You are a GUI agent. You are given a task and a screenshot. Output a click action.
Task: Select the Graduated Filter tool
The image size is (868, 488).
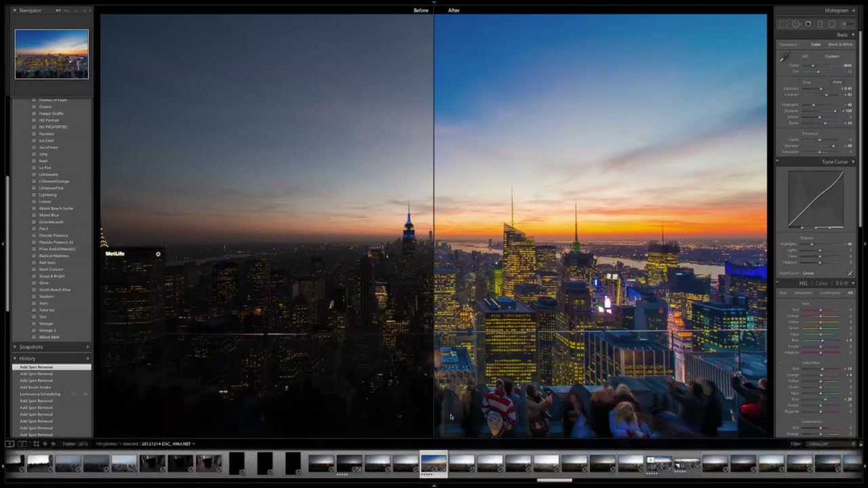[820, 24]
